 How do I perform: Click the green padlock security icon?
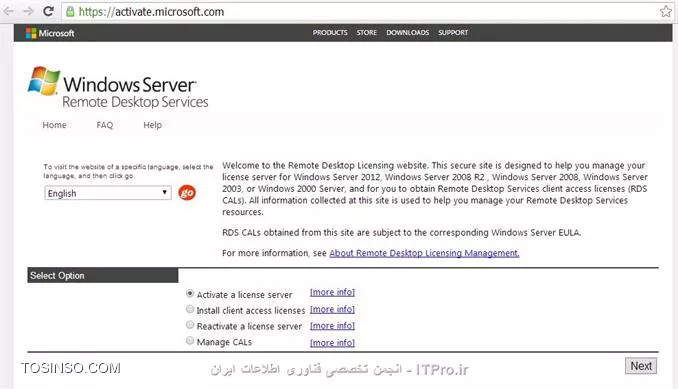[x=70, y=12]
